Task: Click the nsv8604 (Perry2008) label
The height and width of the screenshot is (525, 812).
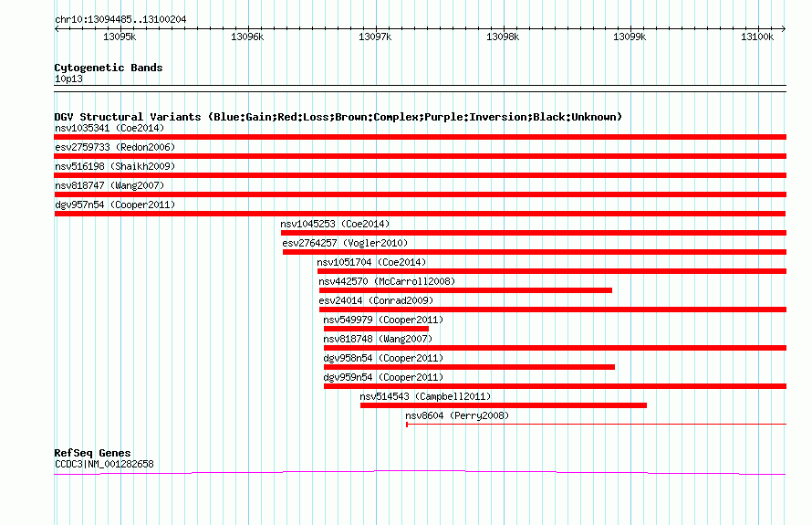Action: [457, 415]
